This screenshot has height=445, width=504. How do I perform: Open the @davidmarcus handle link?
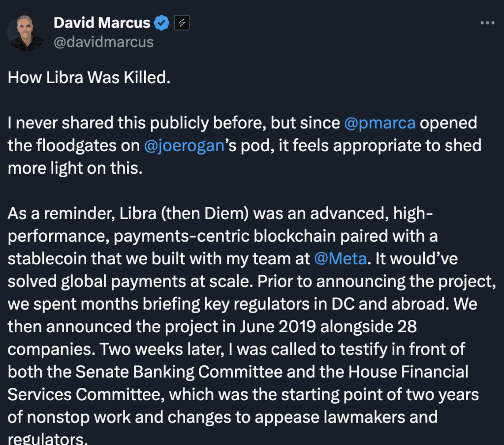pos(103,42)
